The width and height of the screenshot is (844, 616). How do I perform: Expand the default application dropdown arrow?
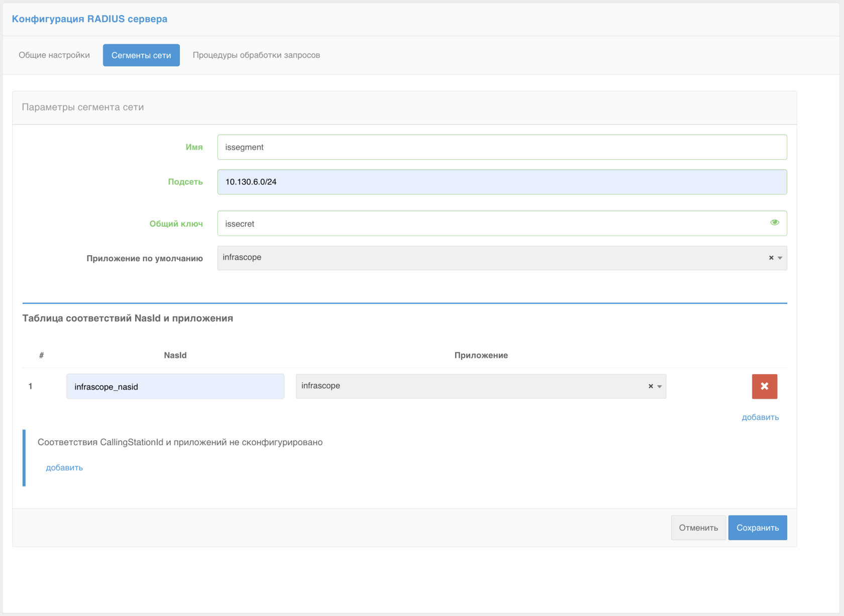point(780,258)
